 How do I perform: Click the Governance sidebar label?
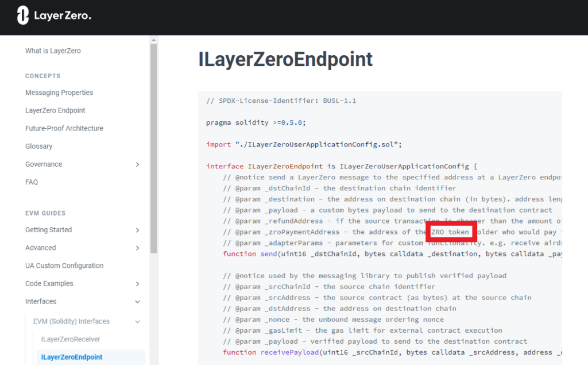point(44,164)
